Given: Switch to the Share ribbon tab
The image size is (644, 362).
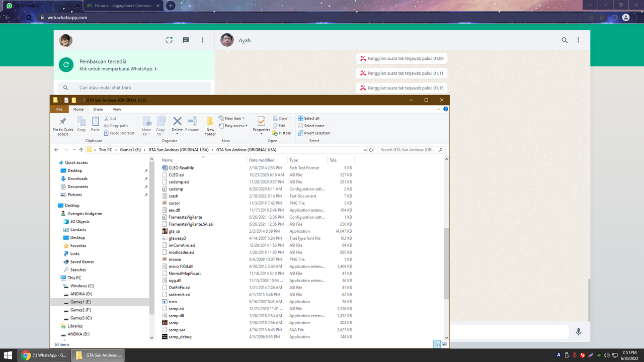Looking at the screenshot, I should pyautogui.click(x=98, y=109).
